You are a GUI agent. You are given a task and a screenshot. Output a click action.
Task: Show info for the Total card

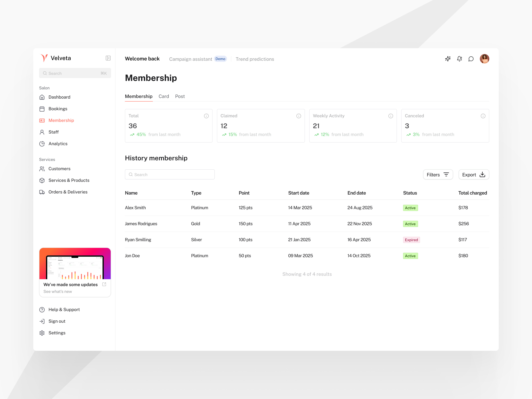[x=206, y=116]
